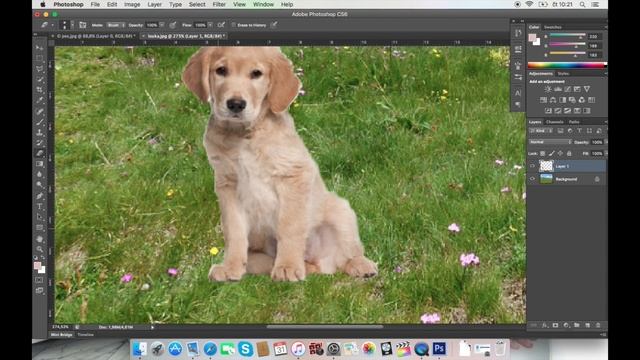Image resolution: width=640 pixels, height=360 pixels.
Task: Hide Layer 1 visibility eye
Action: pyautogui.click(x=532, y=166)
